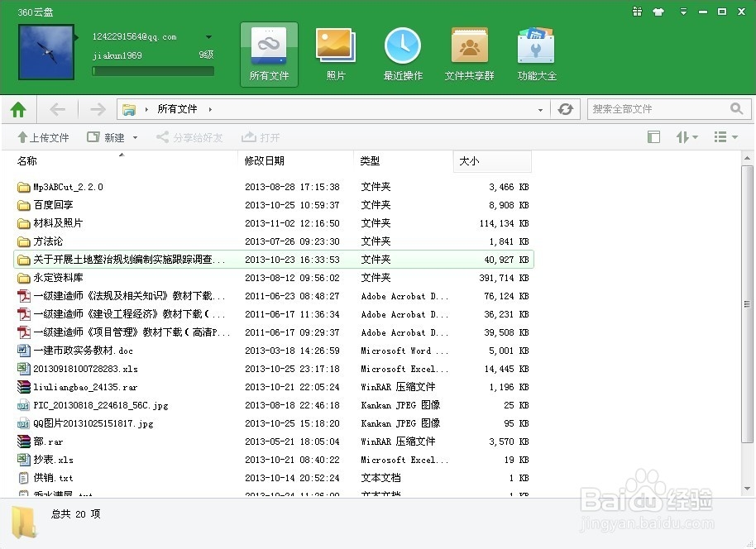Select the 供销.txt file
This screenshot has height=549, width=756.
pyautogui.click(x=274, y=478)
